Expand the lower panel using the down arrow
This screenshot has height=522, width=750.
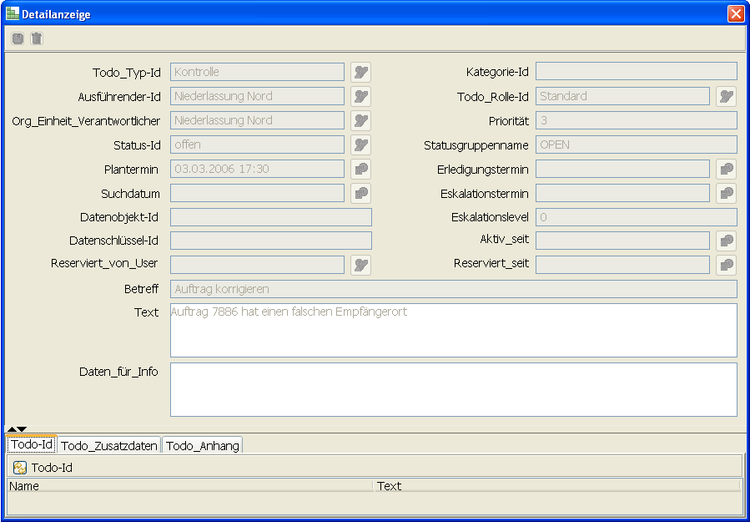coord(22,429)
